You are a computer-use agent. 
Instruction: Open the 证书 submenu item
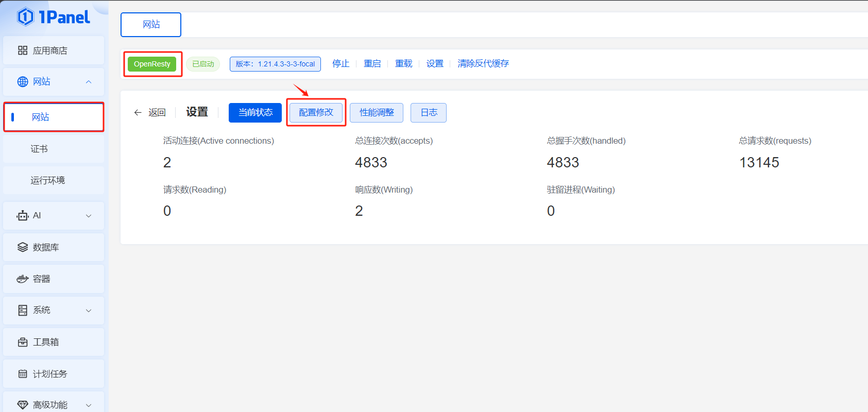pyautogui.click(x=54, y=149)
